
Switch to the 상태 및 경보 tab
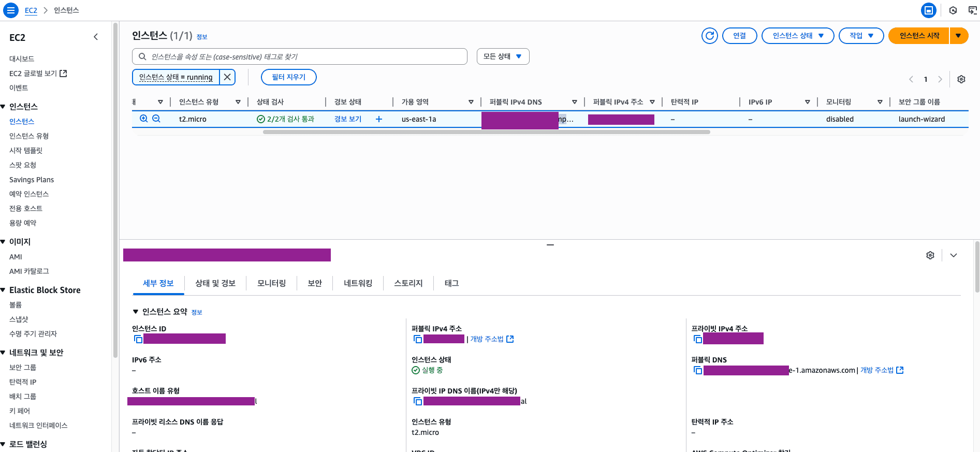click(215, 283)
